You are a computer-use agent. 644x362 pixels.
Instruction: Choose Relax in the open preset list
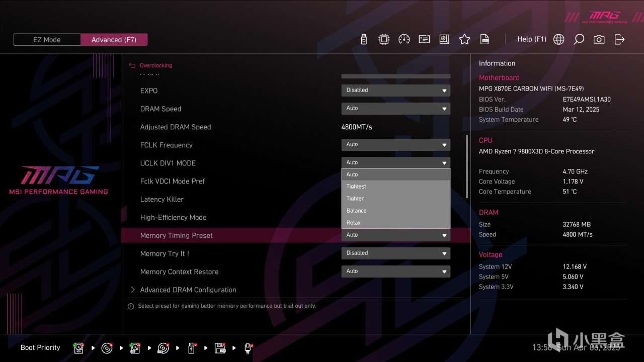pyautogui.click(x=396, y=223)
